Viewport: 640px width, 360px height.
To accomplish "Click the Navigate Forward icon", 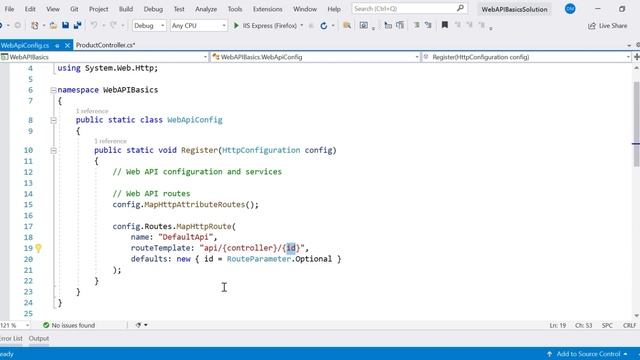I will 18,25.
